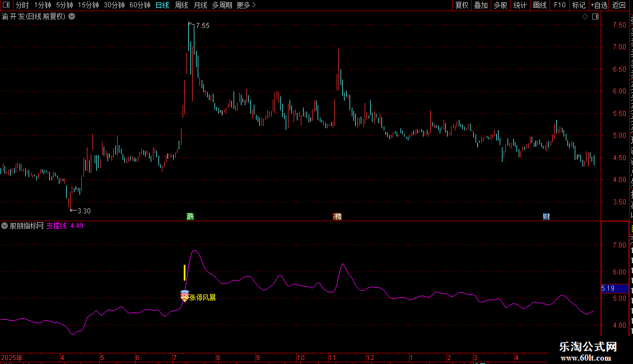Click the 标记 mark button
The width and height of the screenshot is (633, 364).
(x=579, y=5)
